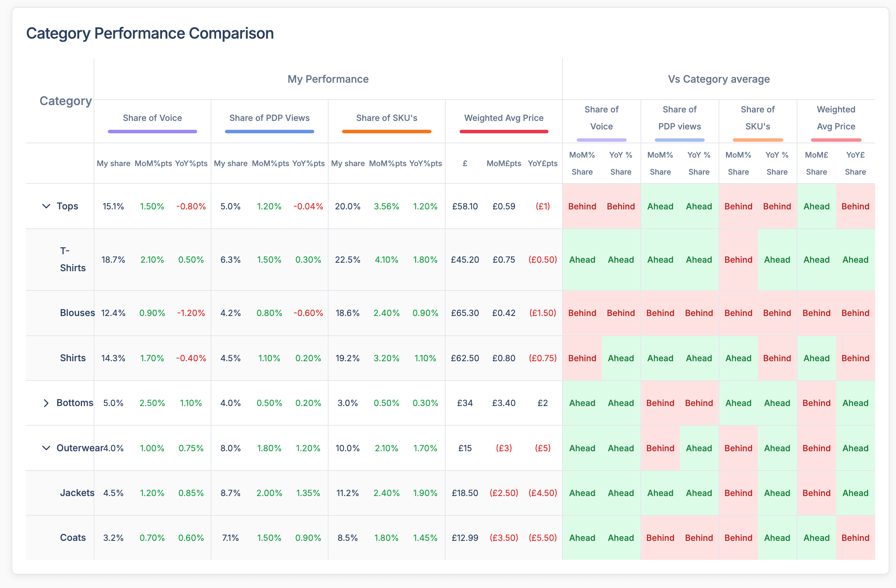
Task: Click Tops "Behind" badge under Share of Voice
Action: tap(582, 206)
